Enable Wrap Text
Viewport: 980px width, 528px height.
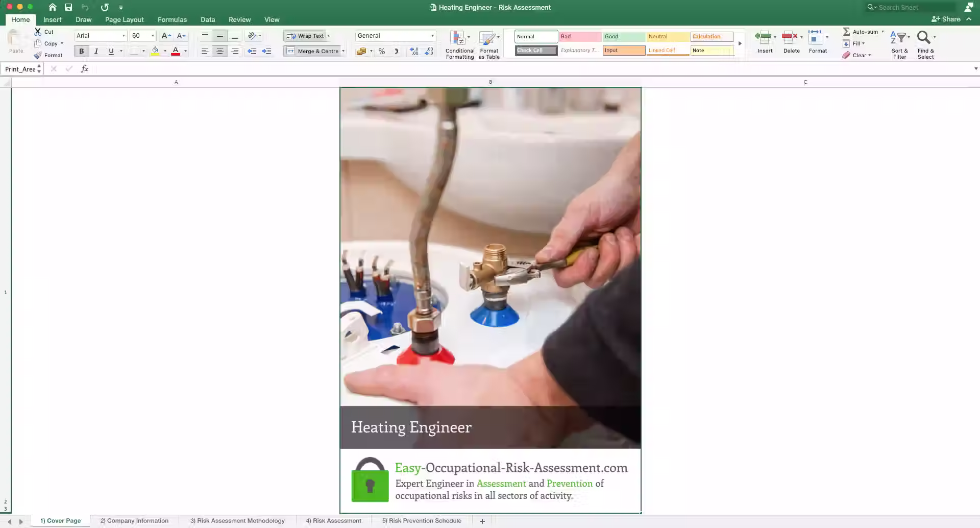307,36
